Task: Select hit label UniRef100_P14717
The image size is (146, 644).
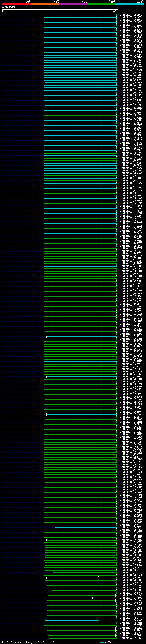Action: coord(131,557)
